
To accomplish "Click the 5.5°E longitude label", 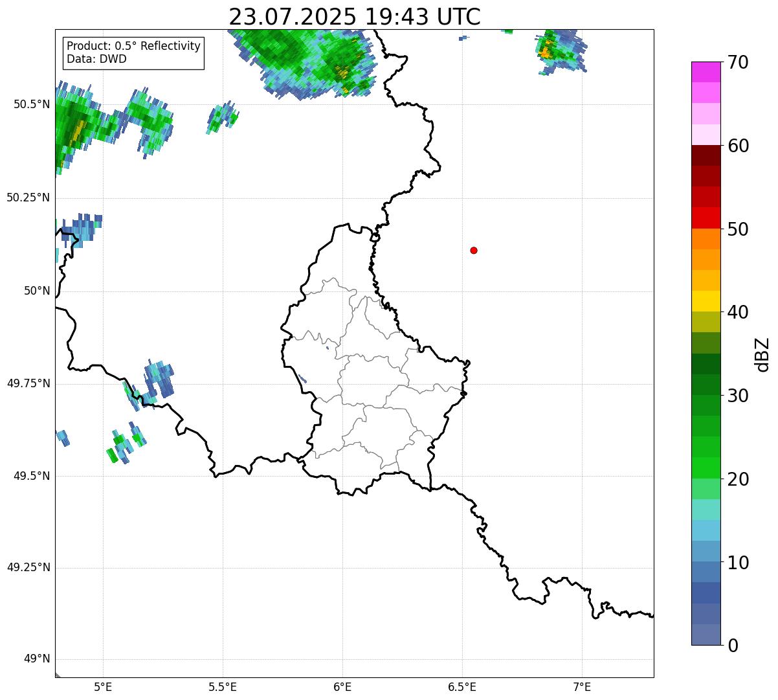I will point(223,686).
